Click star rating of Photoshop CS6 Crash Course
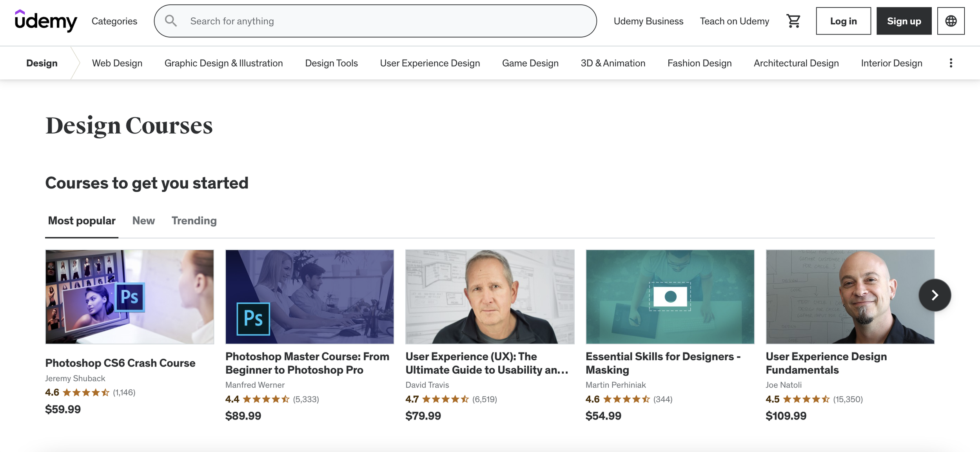The width and height of the screenshot is (980, 452). 86,392
